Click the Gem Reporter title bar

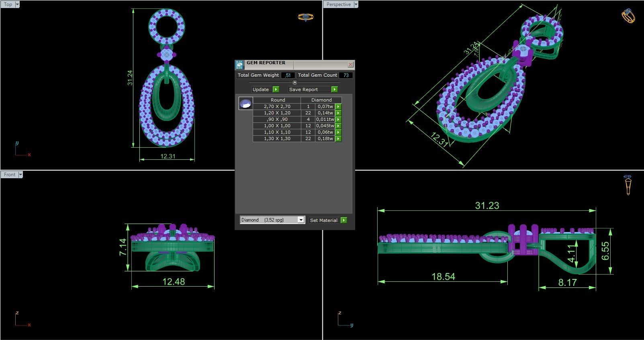pos(295,65)
